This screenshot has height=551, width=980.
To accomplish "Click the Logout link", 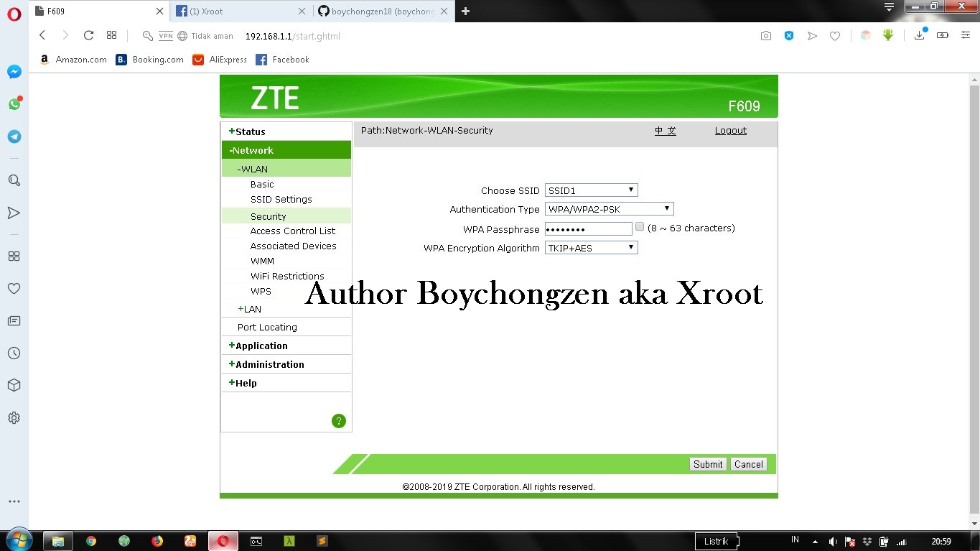I will click(x=731, y=131).
